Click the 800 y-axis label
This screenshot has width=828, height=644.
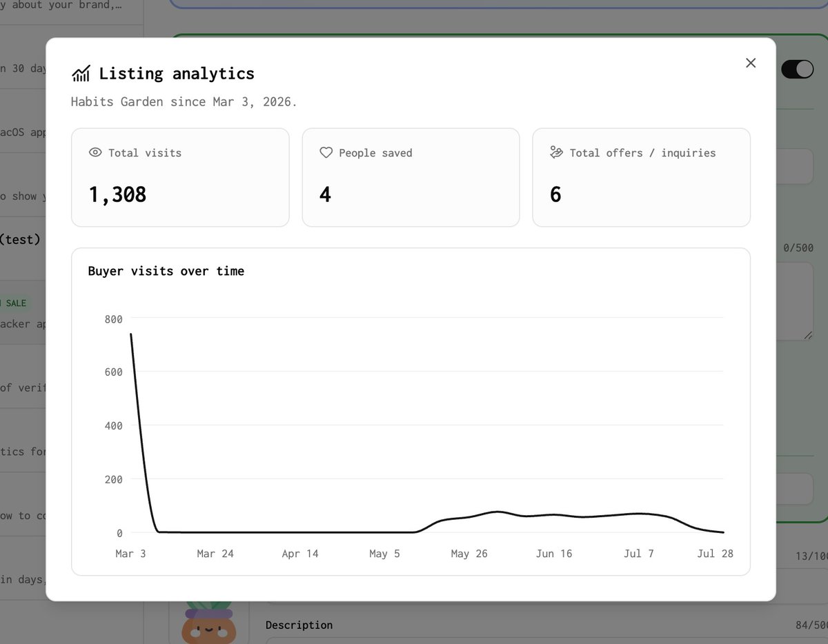coord(114,319)
